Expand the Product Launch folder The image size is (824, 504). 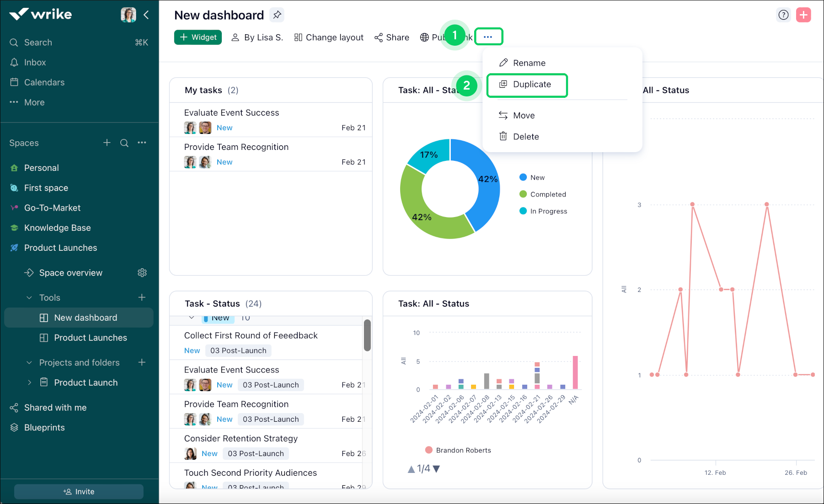click(29, 382)
